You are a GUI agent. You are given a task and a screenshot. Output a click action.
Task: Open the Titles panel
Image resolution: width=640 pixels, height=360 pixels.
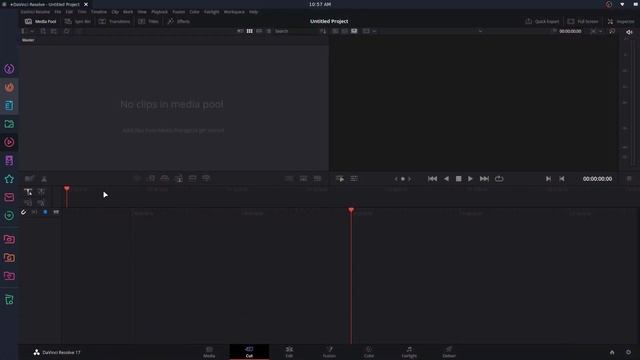149,21
